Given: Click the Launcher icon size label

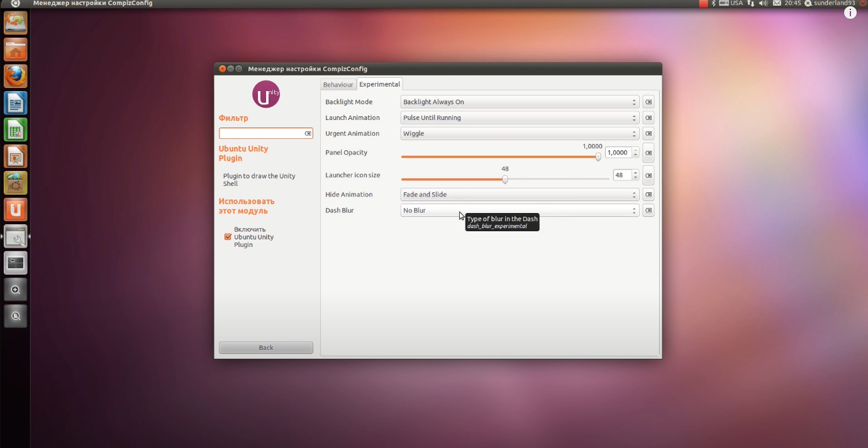Looking at the screenshot, I should point(352,175).
